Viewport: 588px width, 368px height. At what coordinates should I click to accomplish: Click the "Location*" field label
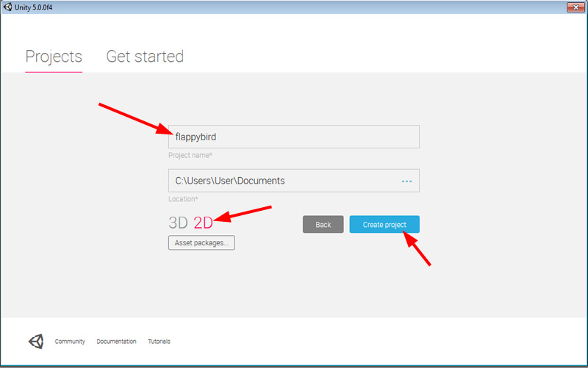click(x=183, y=199)
